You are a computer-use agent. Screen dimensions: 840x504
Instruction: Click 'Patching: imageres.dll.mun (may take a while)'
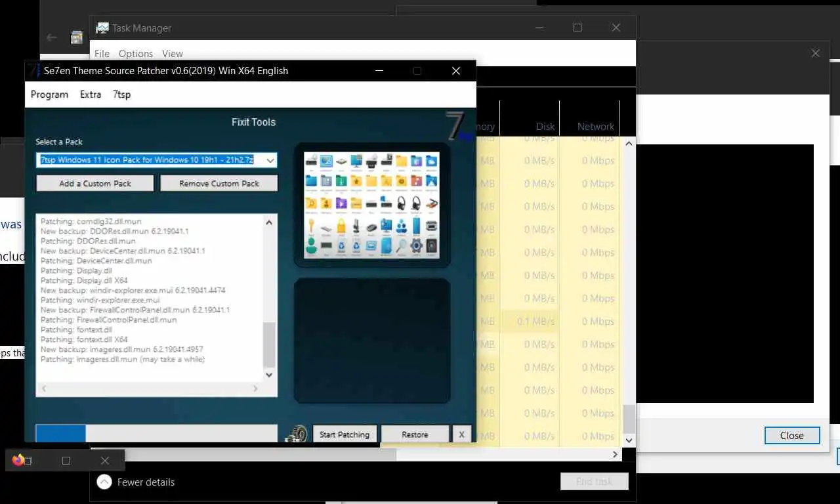point(123,359)
